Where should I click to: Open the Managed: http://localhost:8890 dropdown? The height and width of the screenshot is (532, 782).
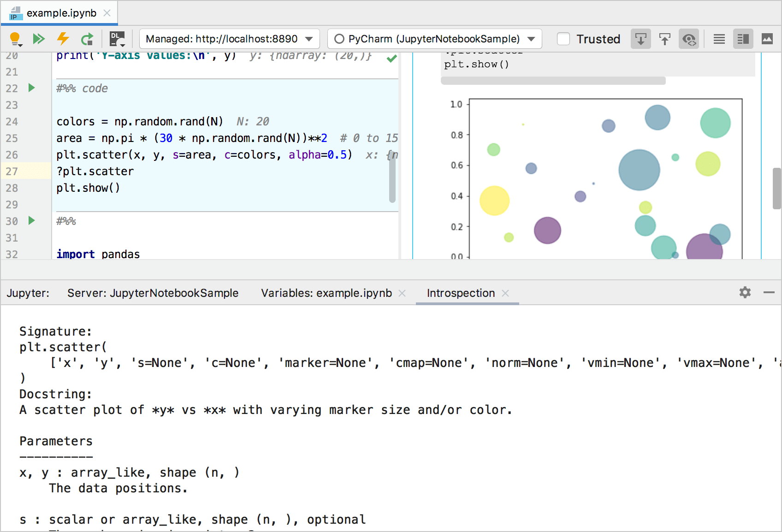[x=229, y=39]
